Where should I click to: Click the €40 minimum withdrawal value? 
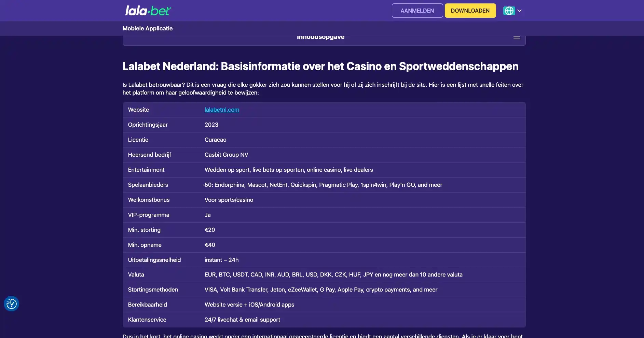210,245
